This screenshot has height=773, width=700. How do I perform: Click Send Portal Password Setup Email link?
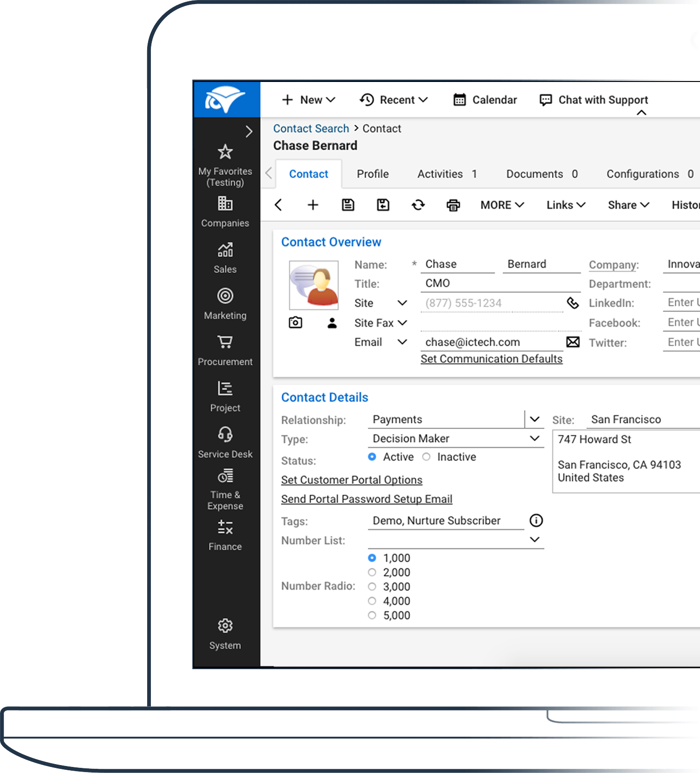pyautogui.click(x=367, y=499)
